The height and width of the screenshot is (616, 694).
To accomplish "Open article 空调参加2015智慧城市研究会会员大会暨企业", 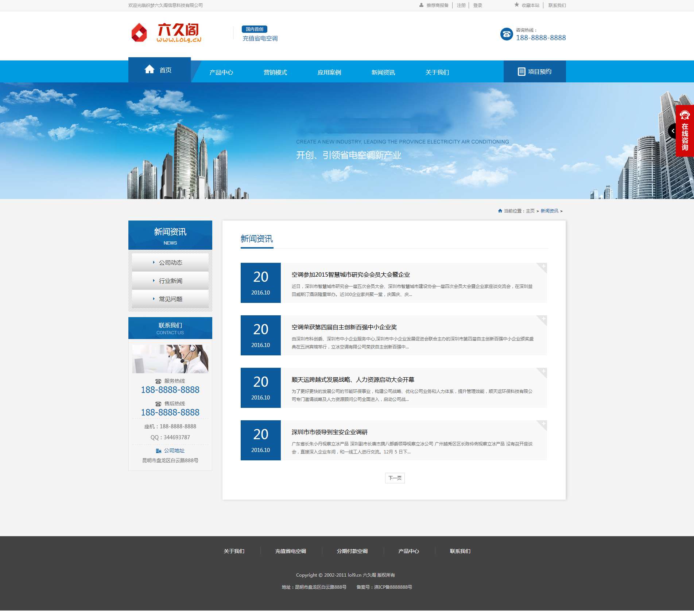I will click(350, 274).
